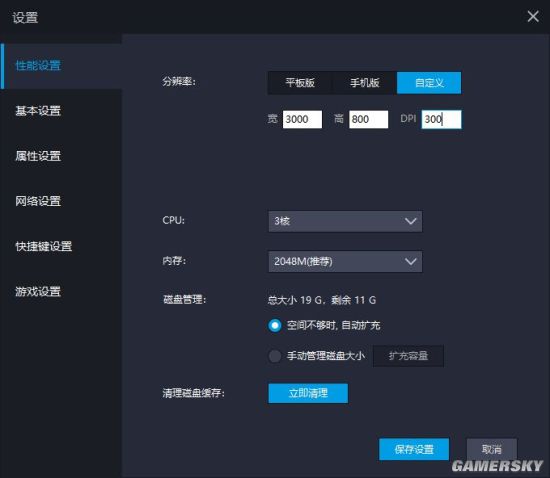Choose 平板版 resolution mode
The width and height of the screenshot is (550, 478).
tap(300, 83)
